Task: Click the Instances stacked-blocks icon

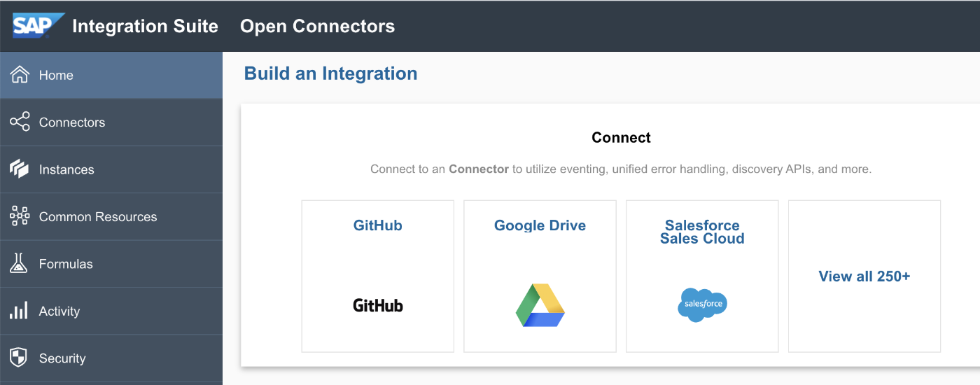Action: (x=20, y=169)
